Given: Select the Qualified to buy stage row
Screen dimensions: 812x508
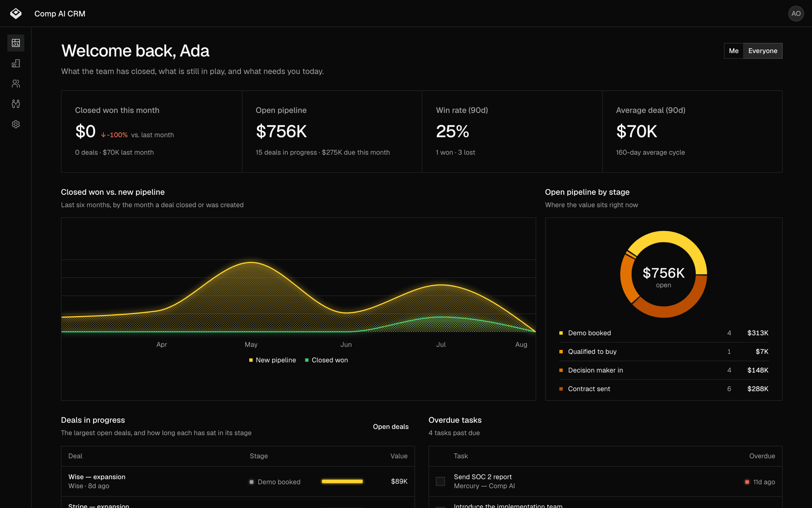Looking at the screenshot, I should click(x=664, y=351).
